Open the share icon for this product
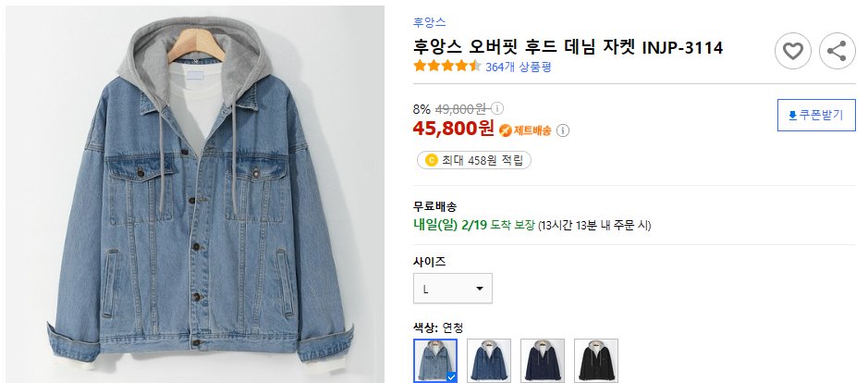The width and height of the screenshot is (868, 383). 837,51
